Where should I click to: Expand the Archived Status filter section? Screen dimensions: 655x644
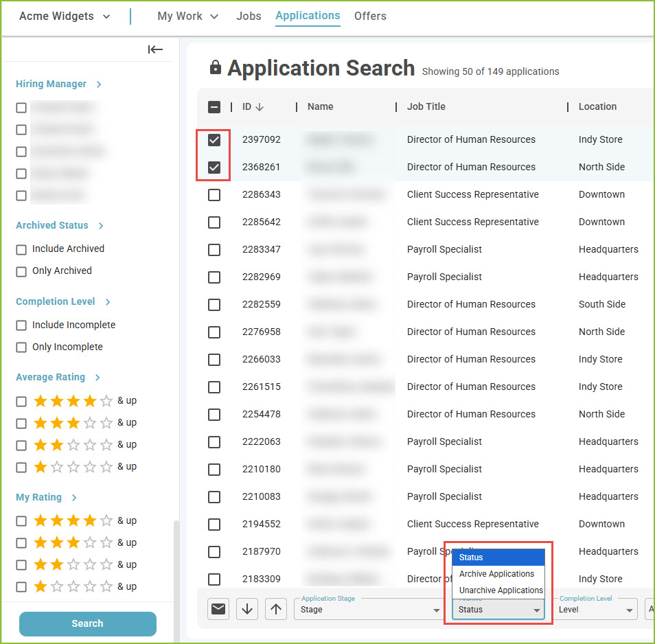[59, 225]
